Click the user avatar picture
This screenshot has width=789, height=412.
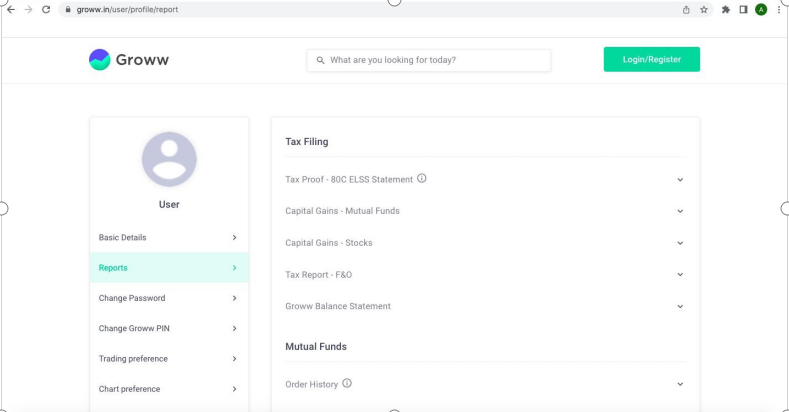169,159
